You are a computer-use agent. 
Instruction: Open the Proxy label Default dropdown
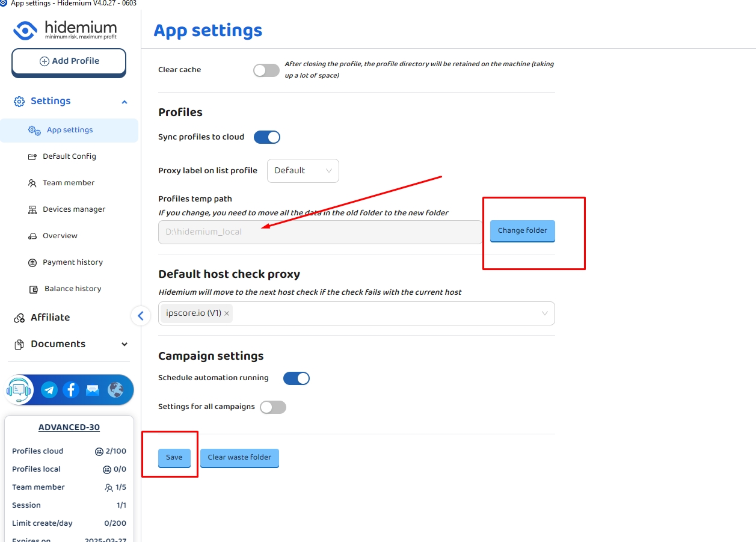(x=303, y=171)
